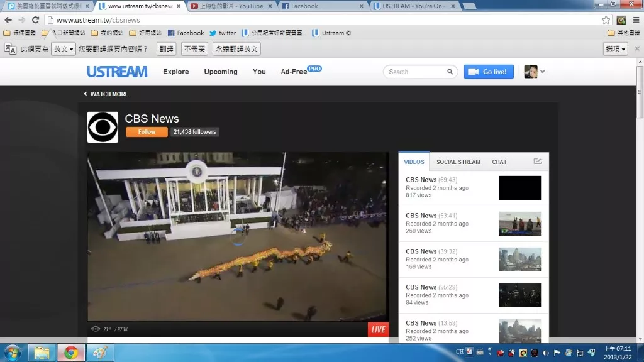
Task: Select the CHAT tab
Action: point(499,162)
